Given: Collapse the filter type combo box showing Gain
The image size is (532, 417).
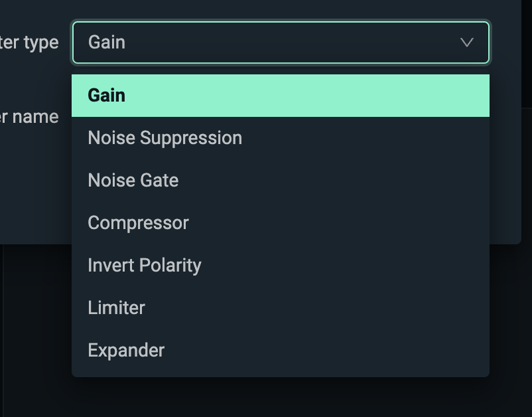Looking at the screenshot, I should coord(280,42).
